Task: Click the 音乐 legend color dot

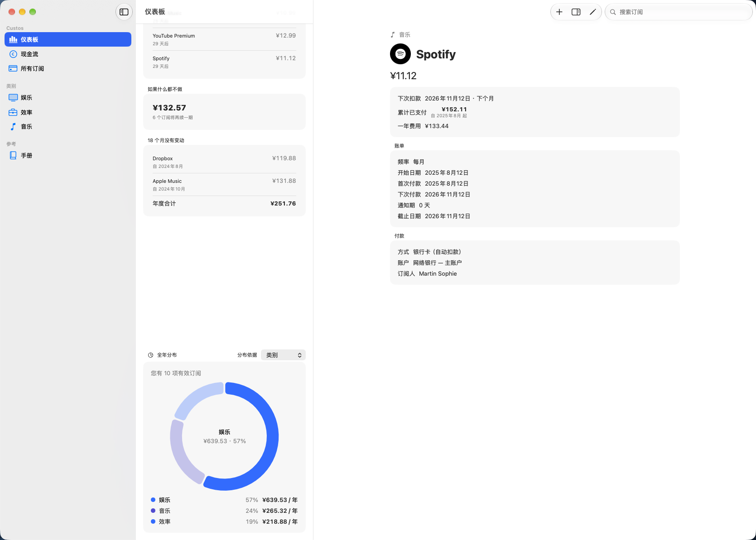Action: pos(153,511)
